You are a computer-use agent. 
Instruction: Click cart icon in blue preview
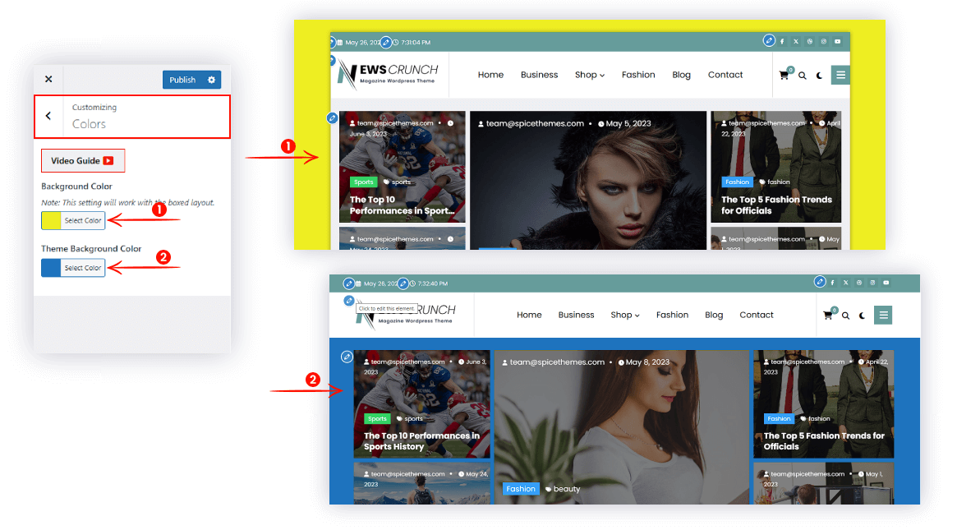829,315
